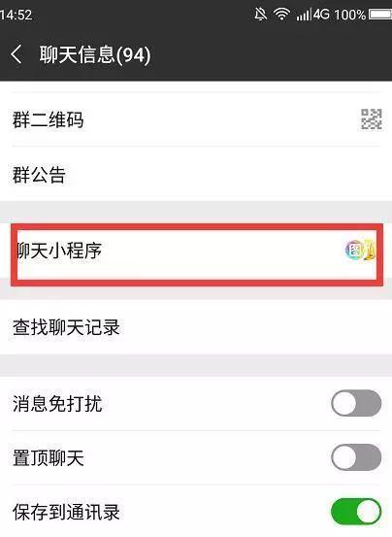The image size is (392, 537).
Task: Tap the Wi-Fi status icon
Action: 281,15
